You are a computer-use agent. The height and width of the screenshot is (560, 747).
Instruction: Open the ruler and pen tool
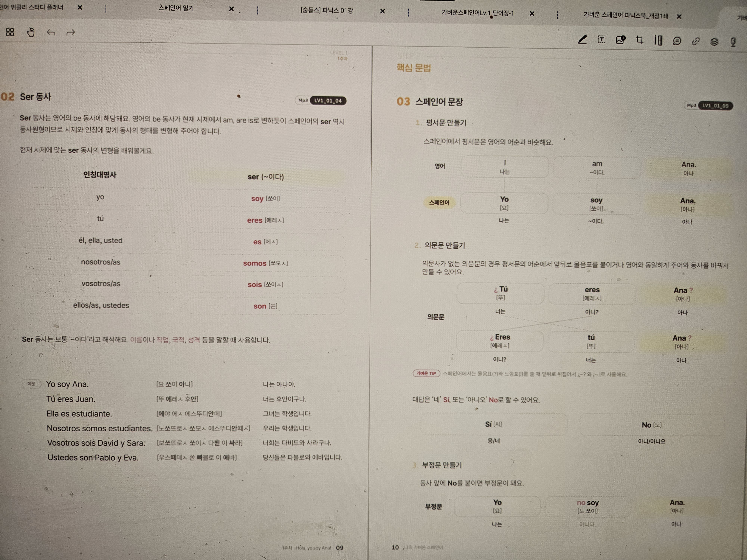658,41
